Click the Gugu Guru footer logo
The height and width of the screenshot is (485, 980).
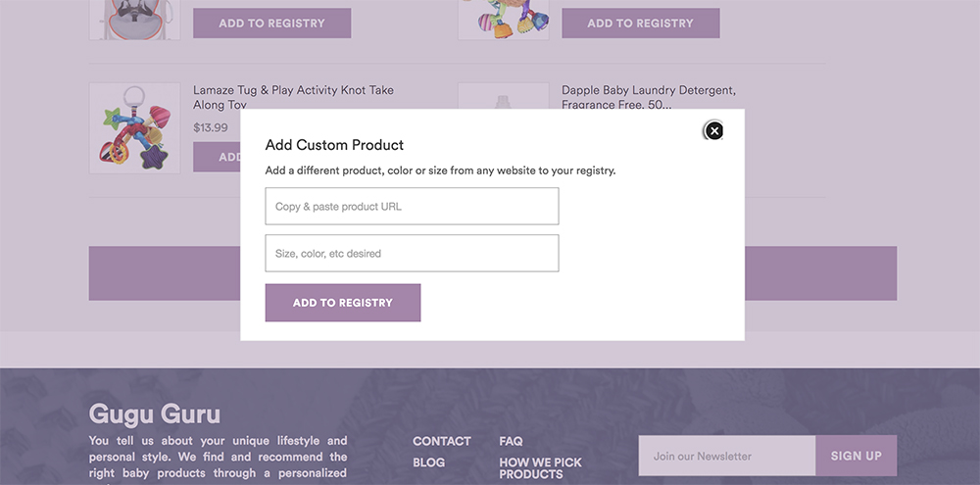[155, 414]
